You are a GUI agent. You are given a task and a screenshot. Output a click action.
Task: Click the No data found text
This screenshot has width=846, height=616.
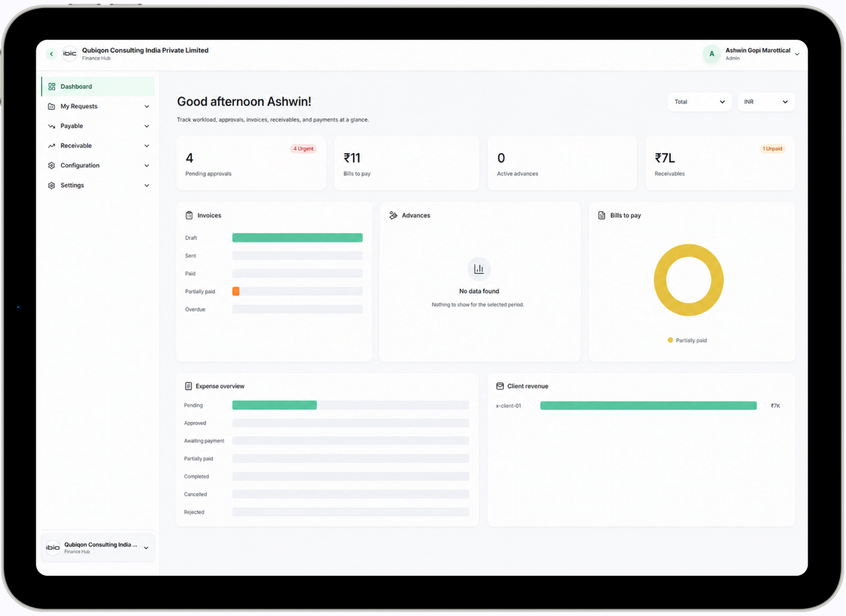click(x=479, y=291)
